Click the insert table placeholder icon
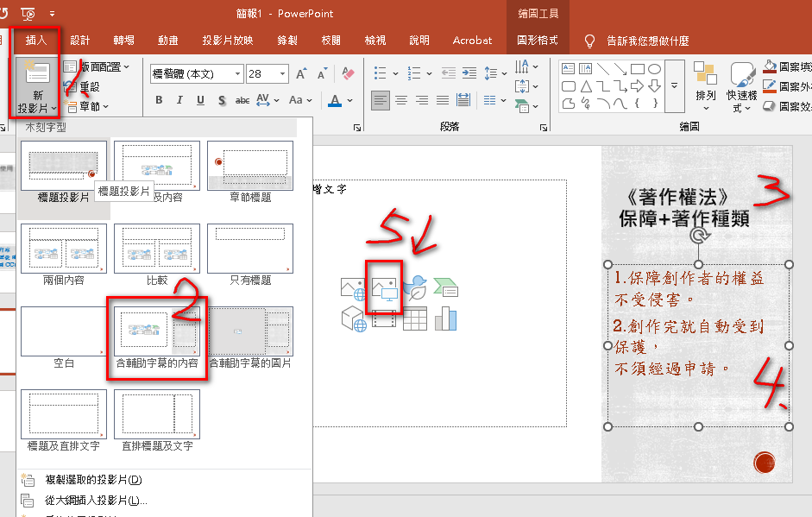Viewport: 812px width, 517px height. (x=415, y=318)
